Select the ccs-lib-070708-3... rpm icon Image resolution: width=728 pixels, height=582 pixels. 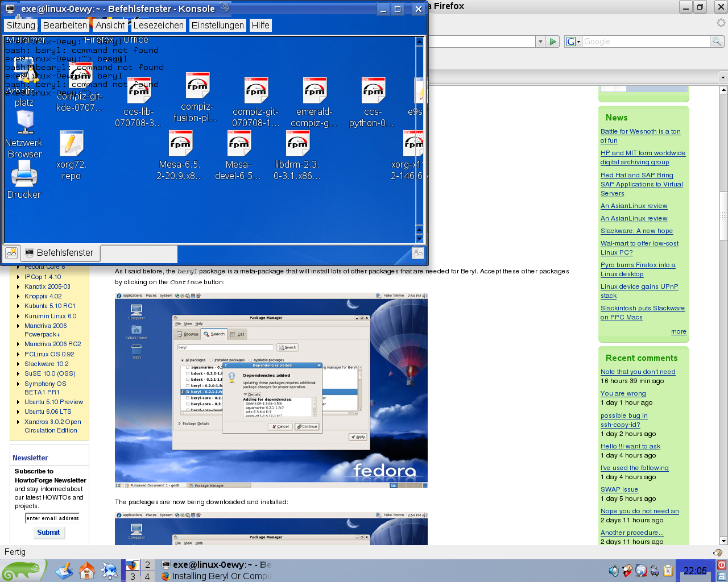138,102
